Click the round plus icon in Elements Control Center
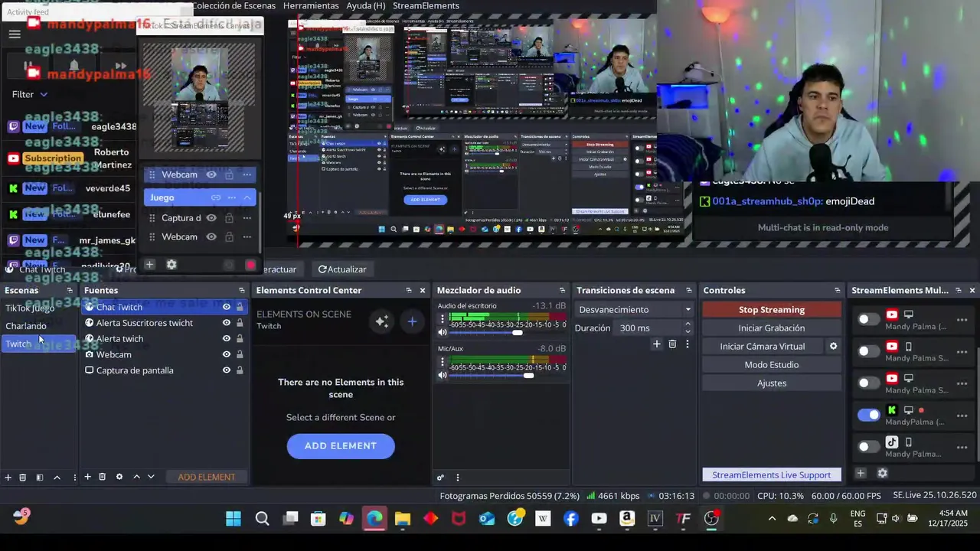This screenshot has width=980, height=551. 412,321
